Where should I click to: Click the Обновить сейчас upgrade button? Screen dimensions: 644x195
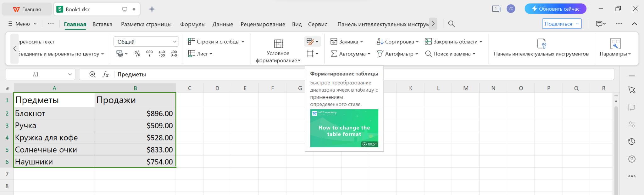click(555, 9)
